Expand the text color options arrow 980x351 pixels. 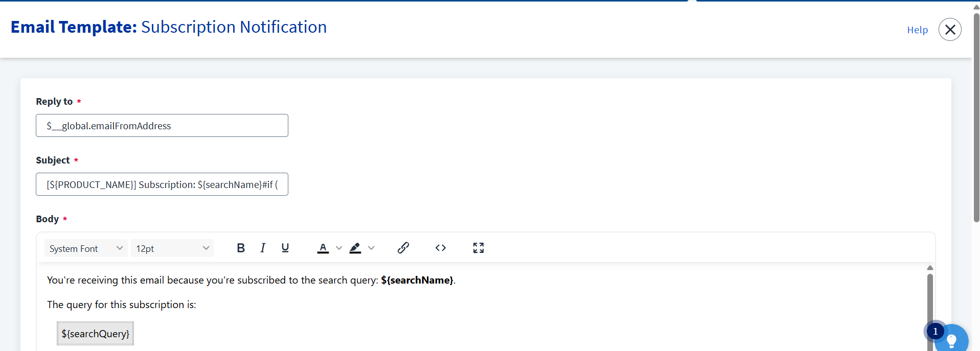(339, 248)
